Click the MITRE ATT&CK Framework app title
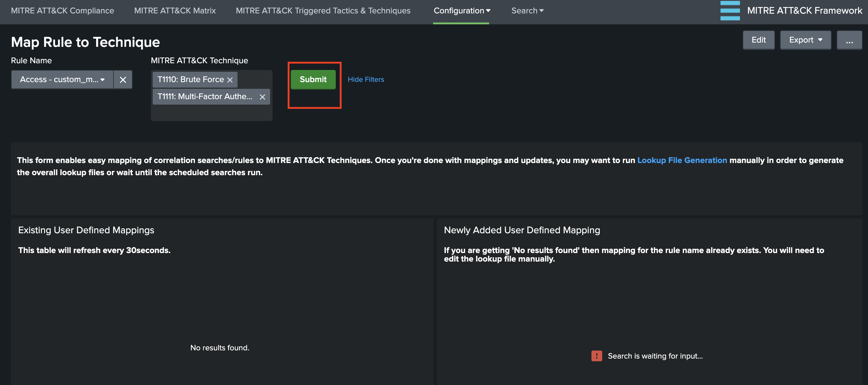This screenshot has width=868, height=385. [x=804, y=11]
